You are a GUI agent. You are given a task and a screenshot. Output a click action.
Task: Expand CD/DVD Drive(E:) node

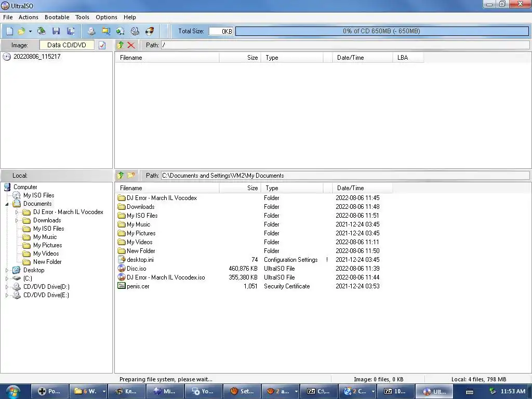7,295
